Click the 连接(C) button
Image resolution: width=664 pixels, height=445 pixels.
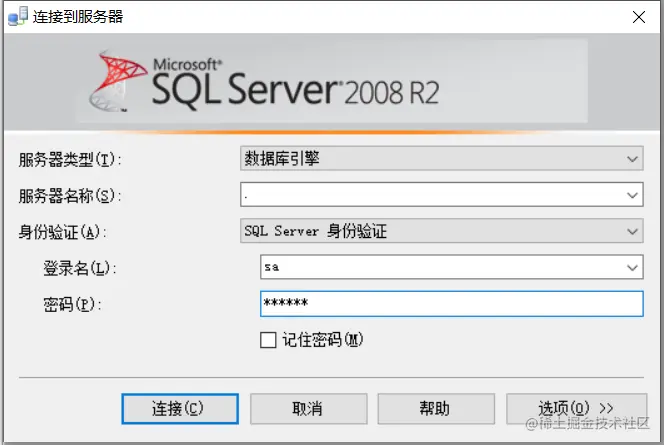pos(180,409)
